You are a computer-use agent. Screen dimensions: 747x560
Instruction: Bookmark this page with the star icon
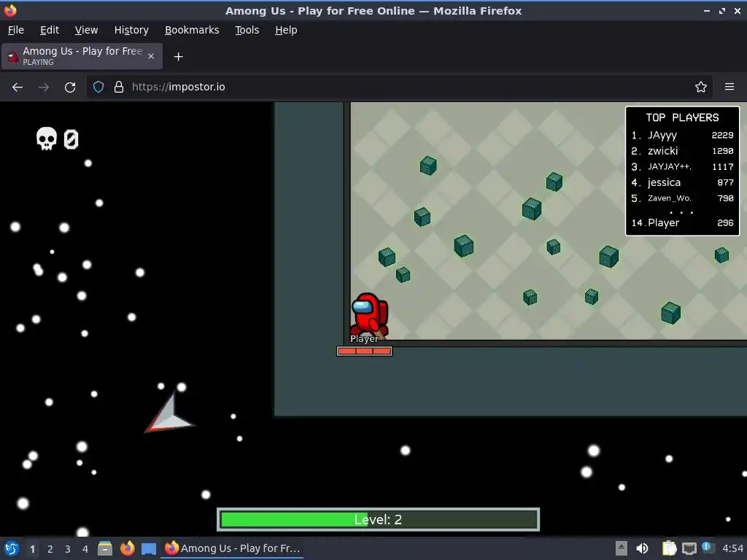point(700,87)
